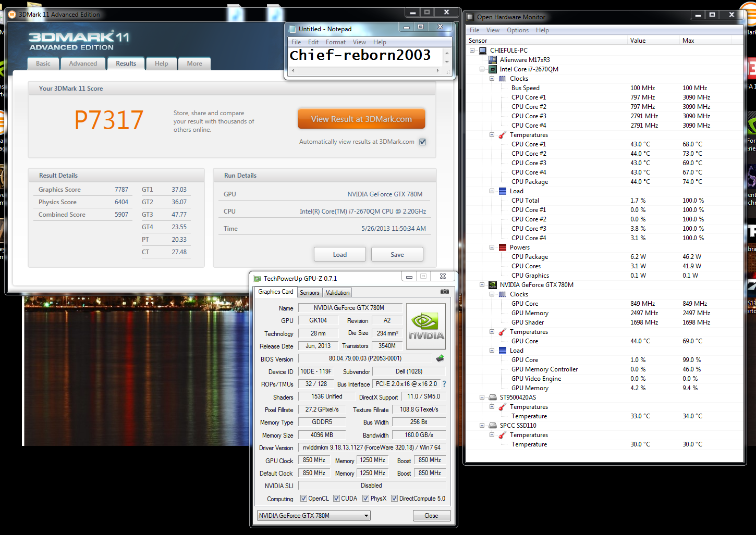
Task: Click the Open Hardware Monitor title icon
Action: click(470, 17)
